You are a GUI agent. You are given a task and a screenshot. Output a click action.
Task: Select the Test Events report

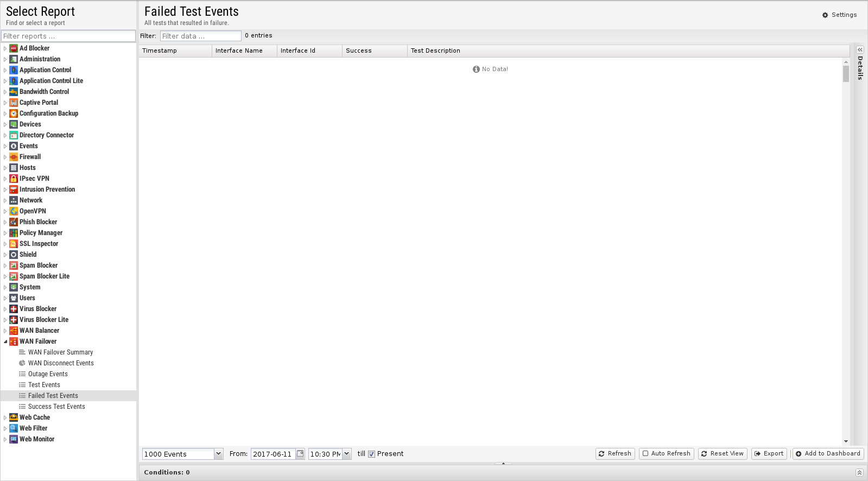click(x=44, y=385)
